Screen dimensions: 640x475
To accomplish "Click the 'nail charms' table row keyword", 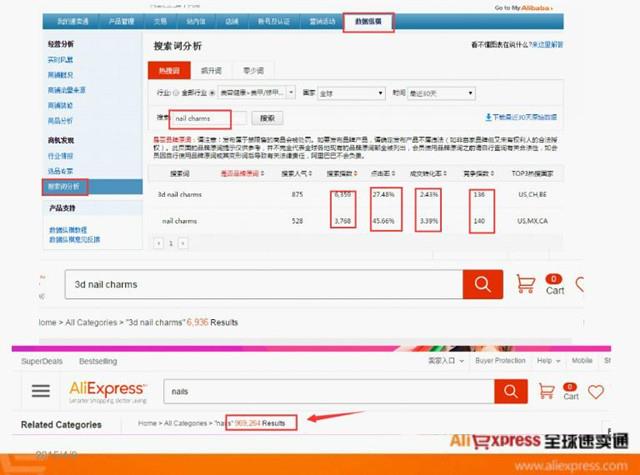I will point(179,221).
